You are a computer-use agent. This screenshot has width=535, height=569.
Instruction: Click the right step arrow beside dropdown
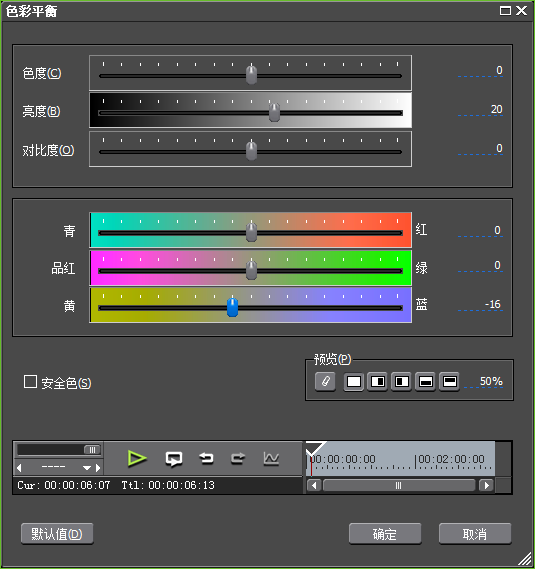[x=98, y=468]
